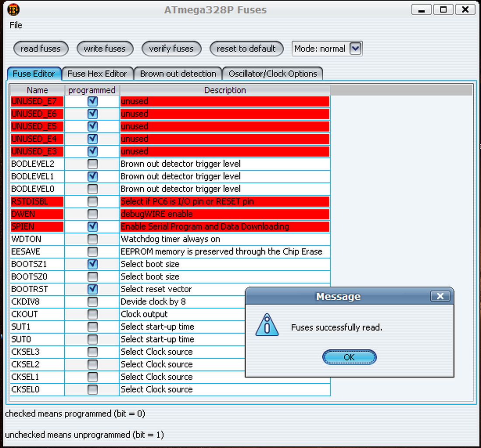Select the UNUSED_E7 name cell

point(37,101)
